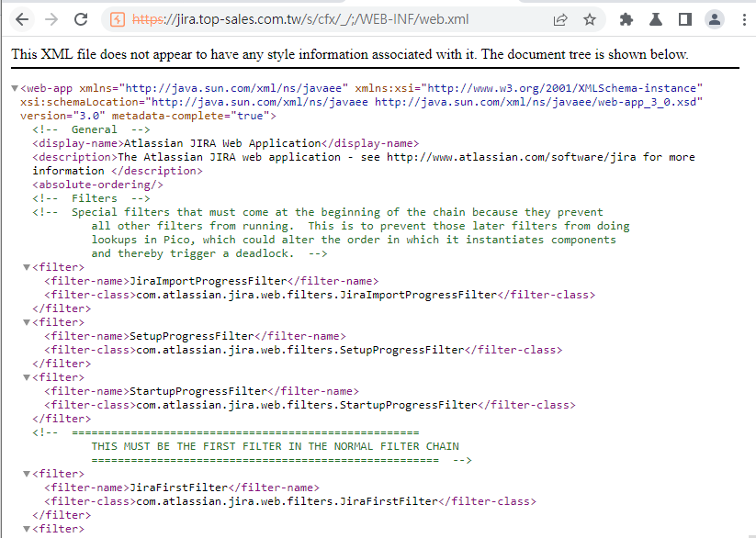Collapse the SetupProgressFilter filter node

pyautogui.click(x=27, y=322)
